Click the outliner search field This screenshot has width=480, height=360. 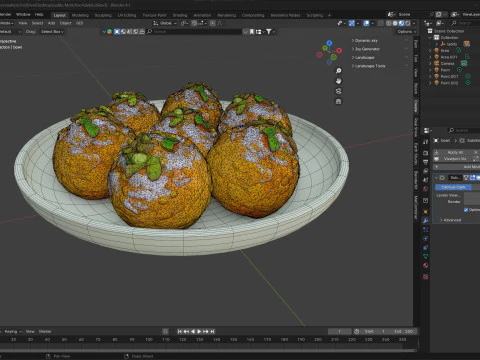(465, 23)
